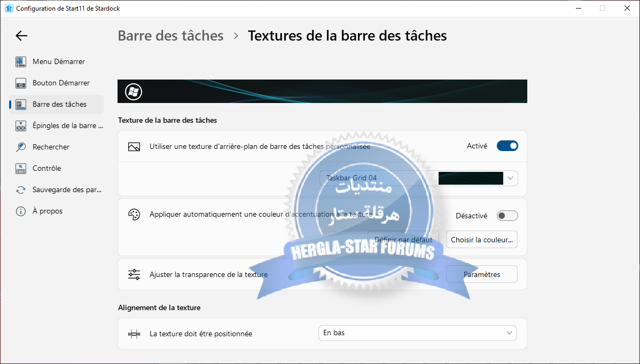Select the Bouton Démarrer sidebar icon

21,83
